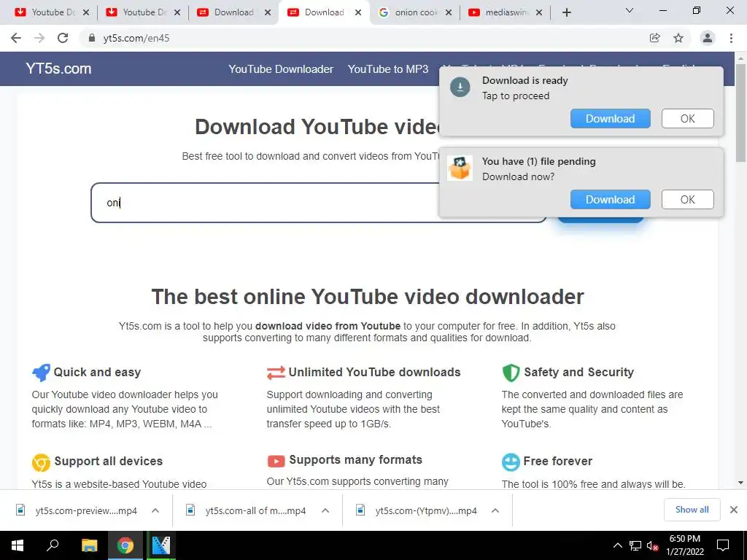Close the onion cook tab
The height and width of the screenshot is (560, 747).
tap(449, 12)
